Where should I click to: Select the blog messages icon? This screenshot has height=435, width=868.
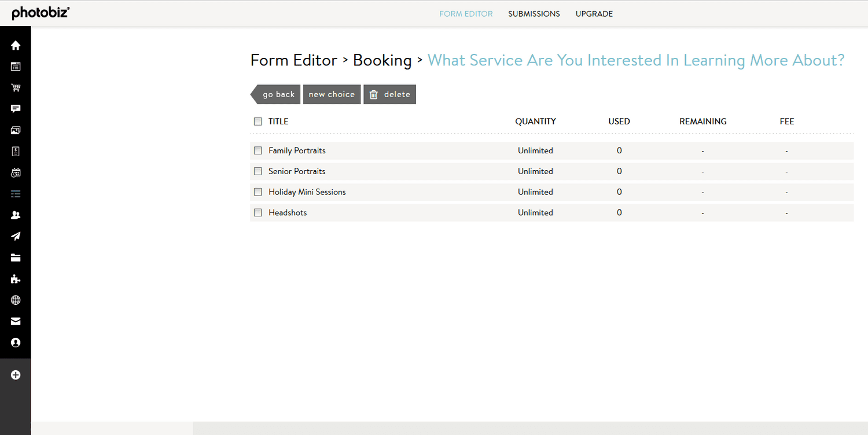point(16,109)
